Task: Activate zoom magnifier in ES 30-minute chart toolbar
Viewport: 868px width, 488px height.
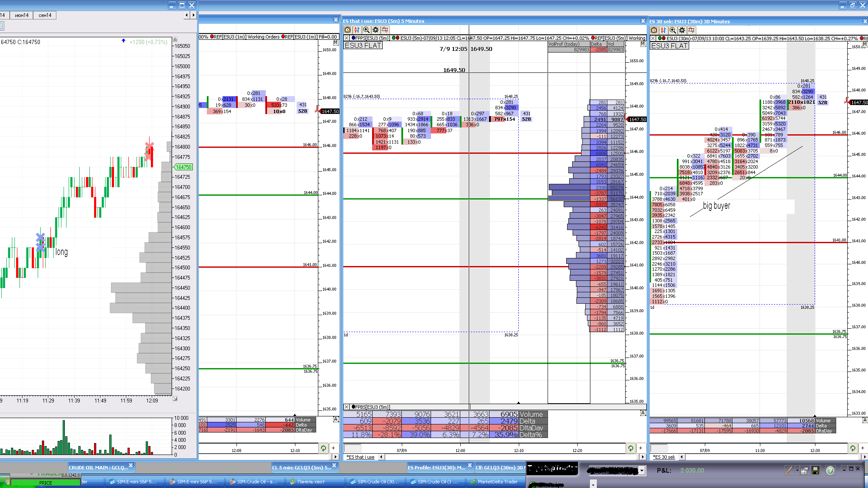Action: pyautogui.click(x=673, y=30)
